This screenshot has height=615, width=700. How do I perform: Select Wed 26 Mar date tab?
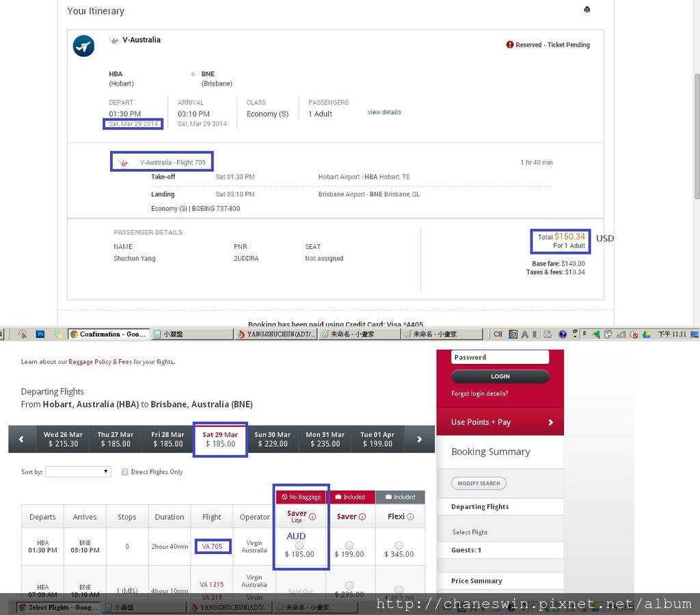coord(63,439)
